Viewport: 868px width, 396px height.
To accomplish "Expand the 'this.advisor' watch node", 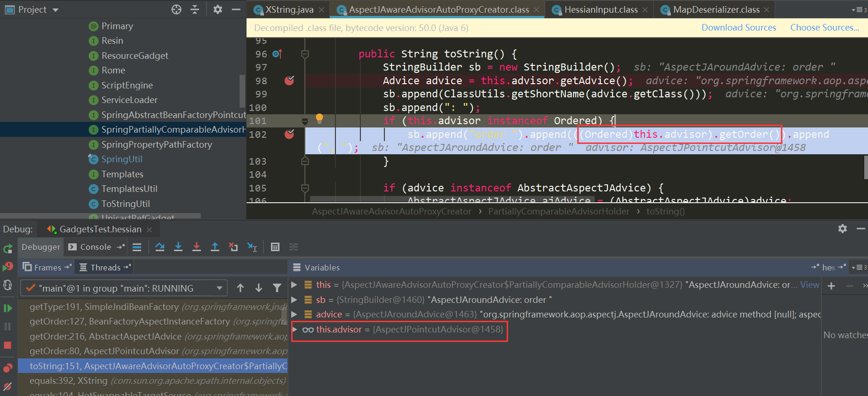I will pos(295,330).
